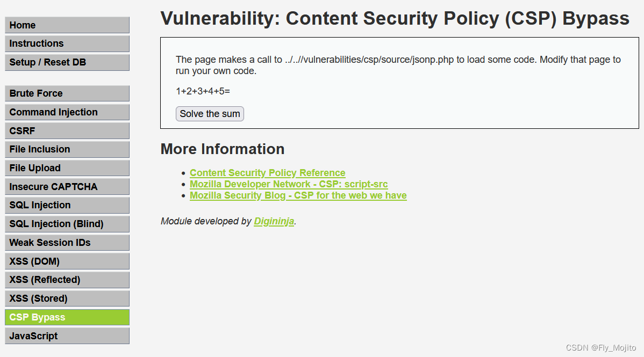The image size is (644, 357).
Task: Open the File Inclusion module
Action: click(x=67, y=149)
